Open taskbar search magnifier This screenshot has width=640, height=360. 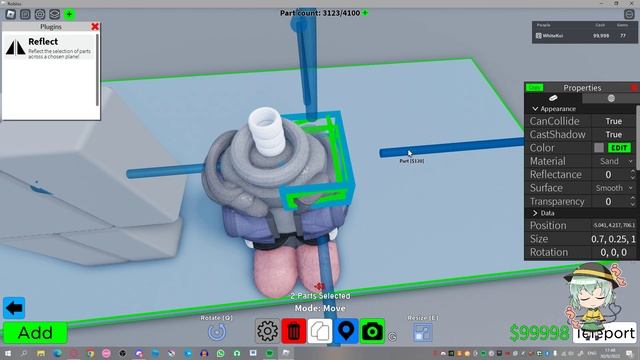pyautogui.click(x=24, y=353)
